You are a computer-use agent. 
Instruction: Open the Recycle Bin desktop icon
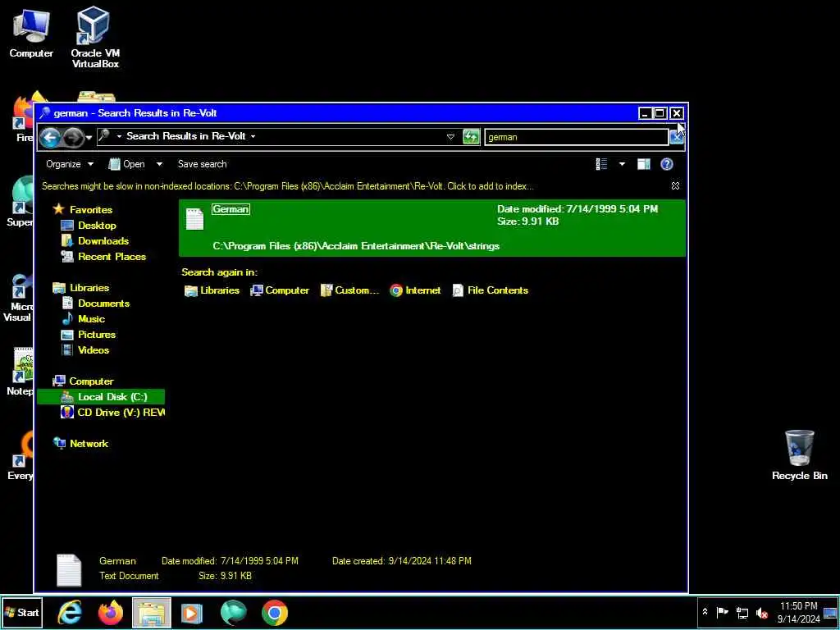(x=799, y=454)
